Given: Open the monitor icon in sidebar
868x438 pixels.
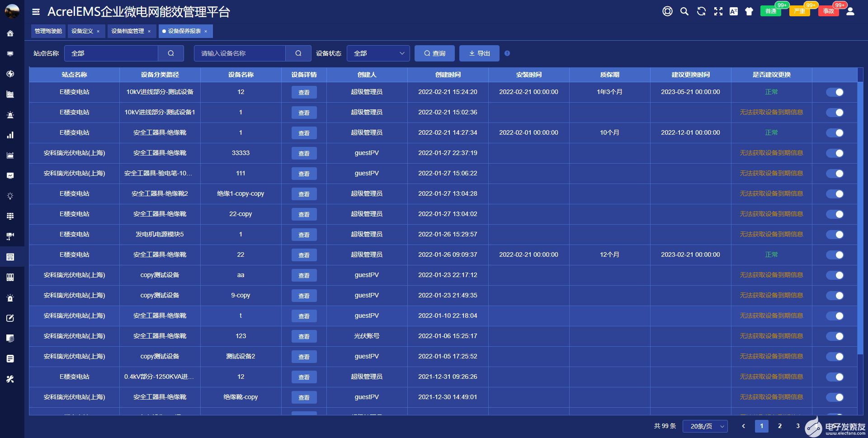Looking at the screenshot, I should [x=10, y=54].
